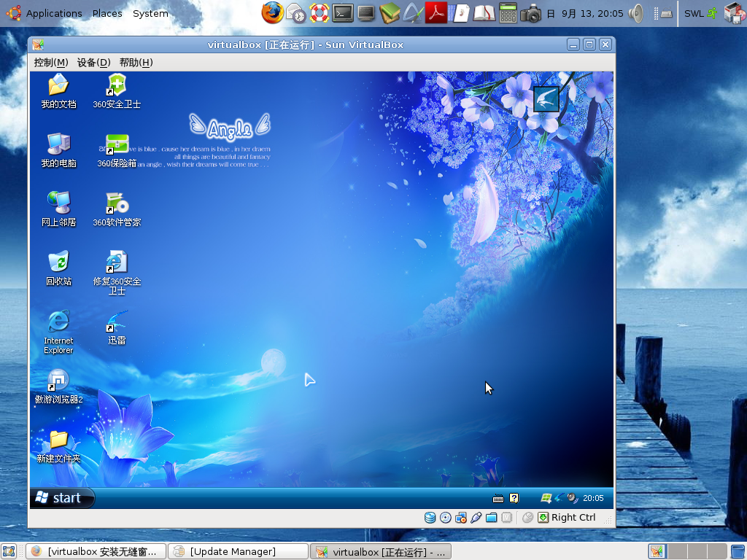Click the mouse capture indicator in VirtualBox

(x=527, y=518)
